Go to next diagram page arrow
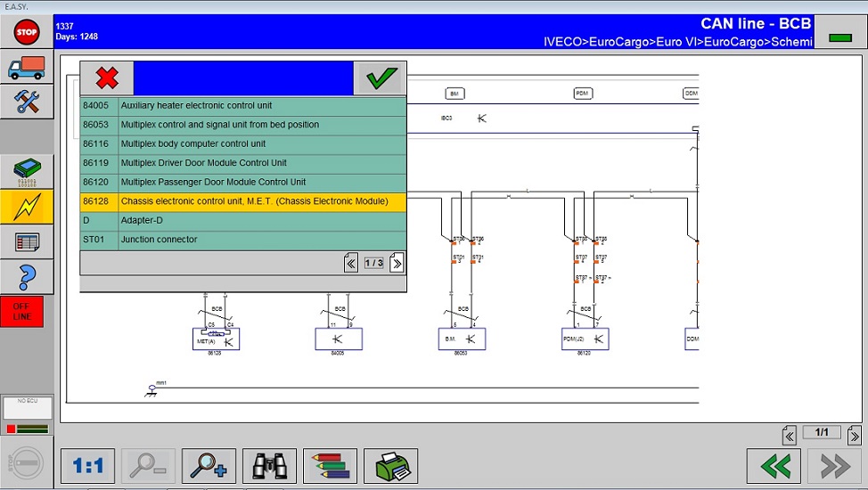Image resolution: width=868 pixels, height=490 pixels. click(854, 436)
